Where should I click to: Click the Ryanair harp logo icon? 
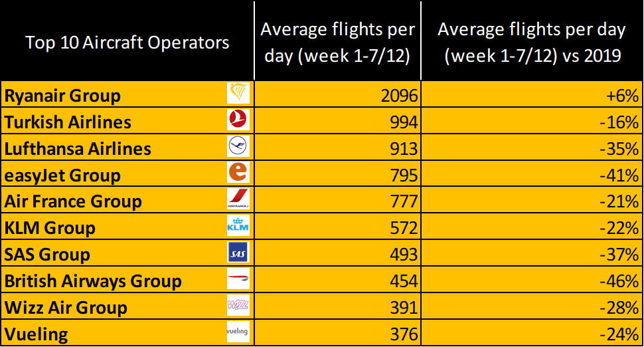coord(238,94)
